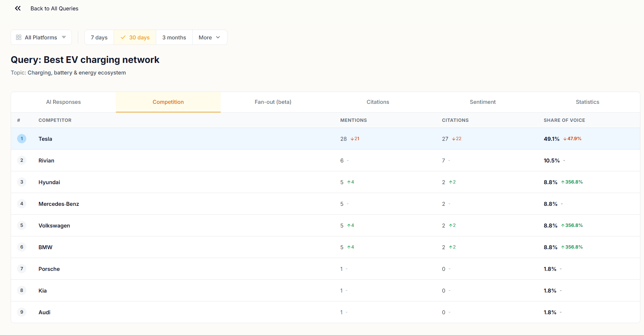This screenshot has width=644, height=335.
Task: Sort by Share of Voice column header
Action: tap(564, 120)
